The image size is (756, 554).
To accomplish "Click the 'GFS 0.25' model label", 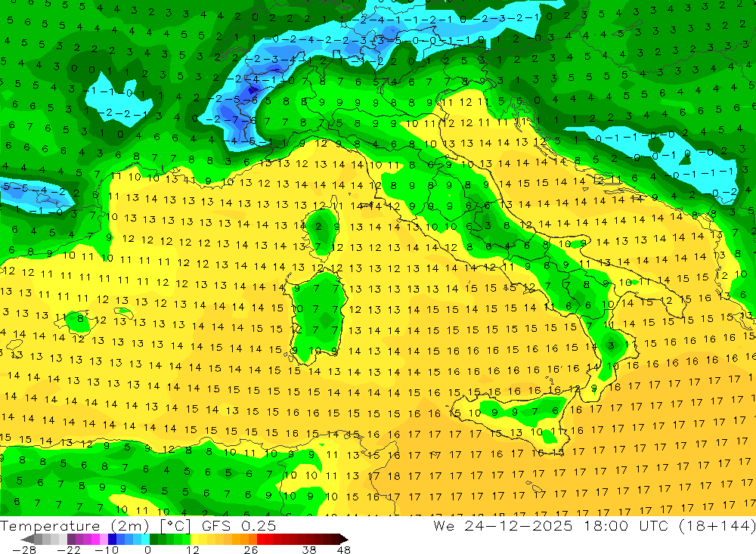I will (239, 526).
